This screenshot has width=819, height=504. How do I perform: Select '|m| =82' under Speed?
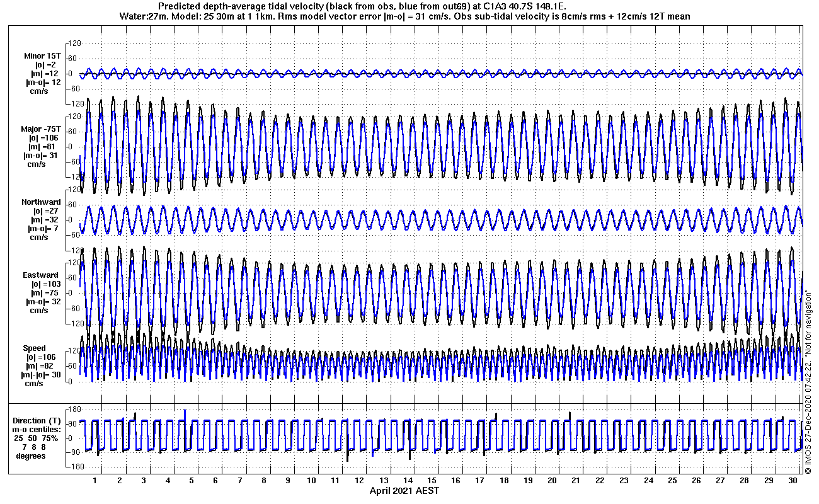tap(41, 366)
